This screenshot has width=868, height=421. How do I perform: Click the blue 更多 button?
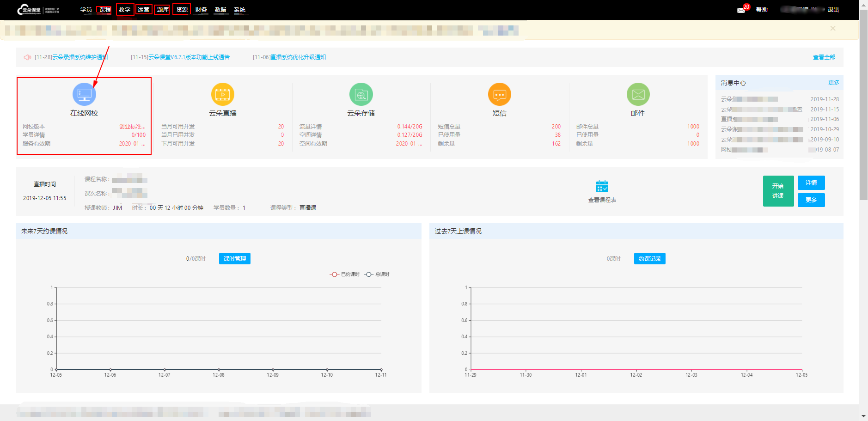(x=811, y=200)
